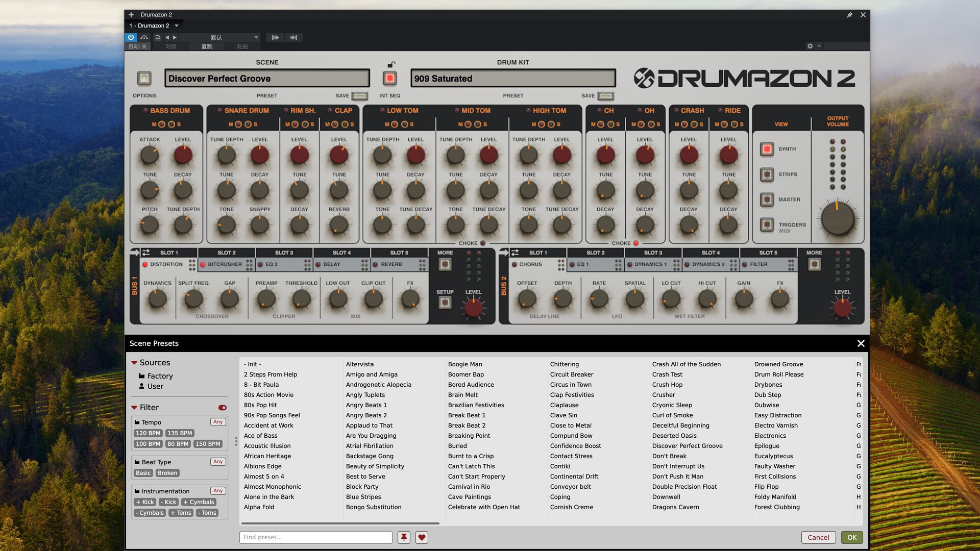The height and width of the screenshot is (551, 980).
Task: Click the CHOKE LED under the tom section
Action: (x=483, y=243)
